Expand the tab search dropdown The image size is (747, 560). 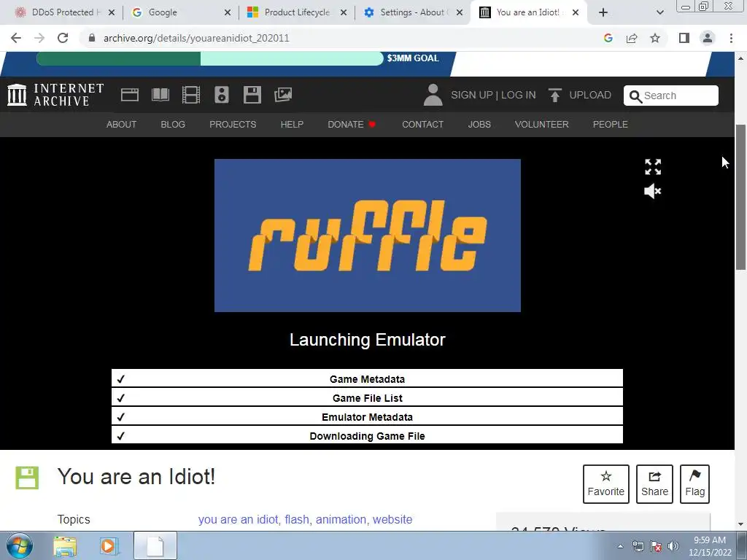(659, 12)
